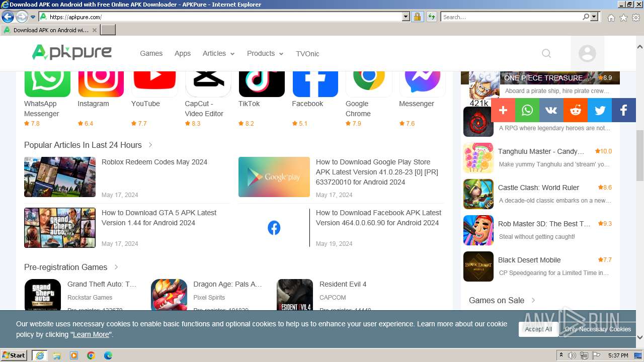644x362 pixels.
Task: Accept All cookies
Action: [538, 329]
